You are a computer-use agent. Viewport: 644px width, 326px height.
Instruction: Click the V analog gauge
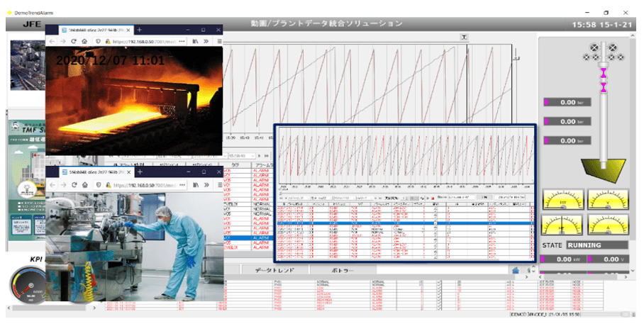[609, 199]
